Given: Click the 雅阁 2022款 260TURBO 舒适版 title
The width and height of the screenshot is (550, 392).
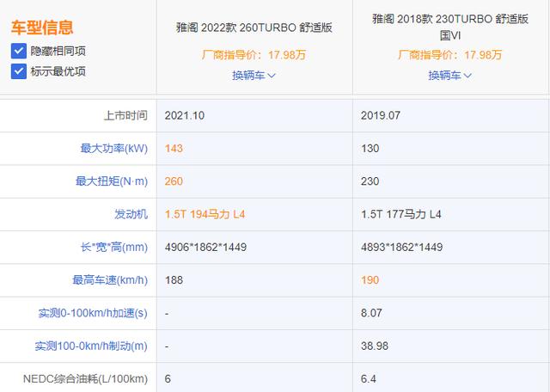Looking at the screenshot, I should [254, 28].
